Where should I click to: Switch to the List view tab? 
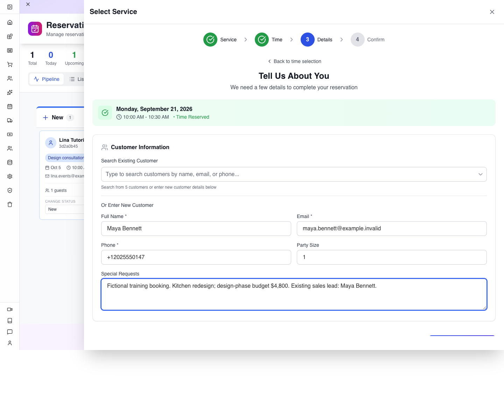coord(77,79)
